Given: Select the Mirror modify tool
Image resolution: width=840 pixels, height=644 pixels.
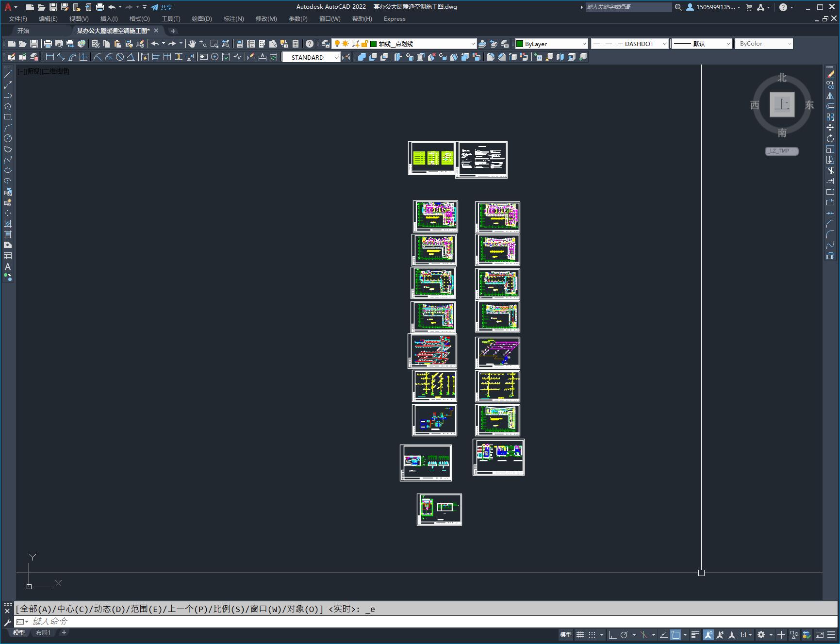Looking at the screenshot, I should pyautogui.click(x=830, y=96).
